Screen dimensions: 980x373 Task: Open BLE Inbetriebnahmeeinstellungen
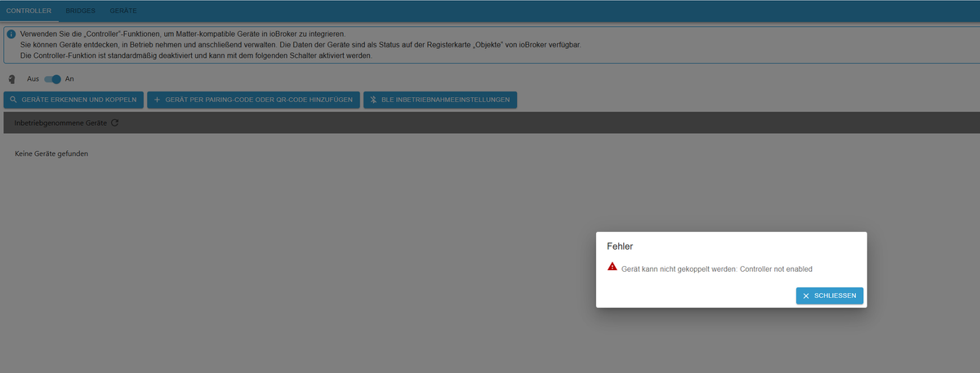[440, 100]
